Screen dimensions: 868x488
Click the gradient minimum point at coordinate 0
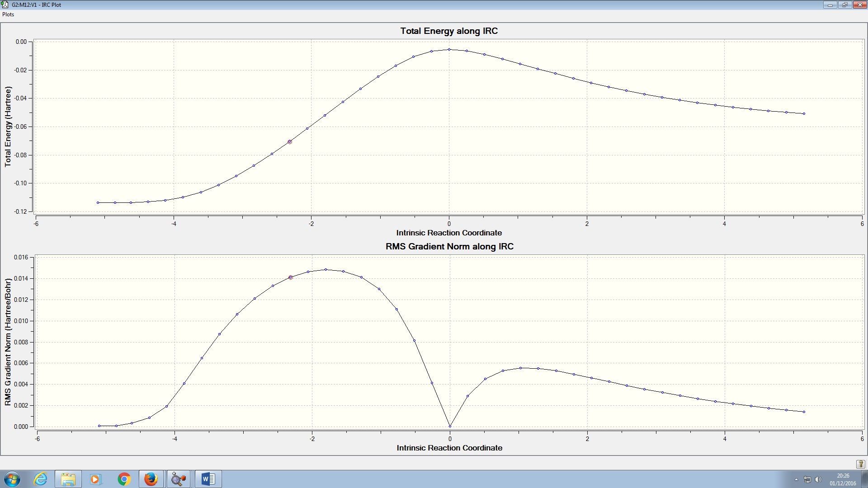(450, 426)
